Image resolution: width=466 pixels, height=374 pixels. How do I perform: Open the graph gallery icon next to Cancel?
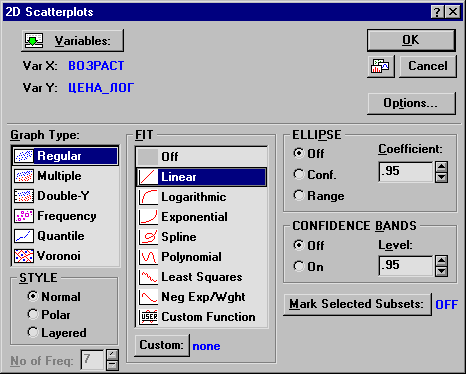coord(381,66)
